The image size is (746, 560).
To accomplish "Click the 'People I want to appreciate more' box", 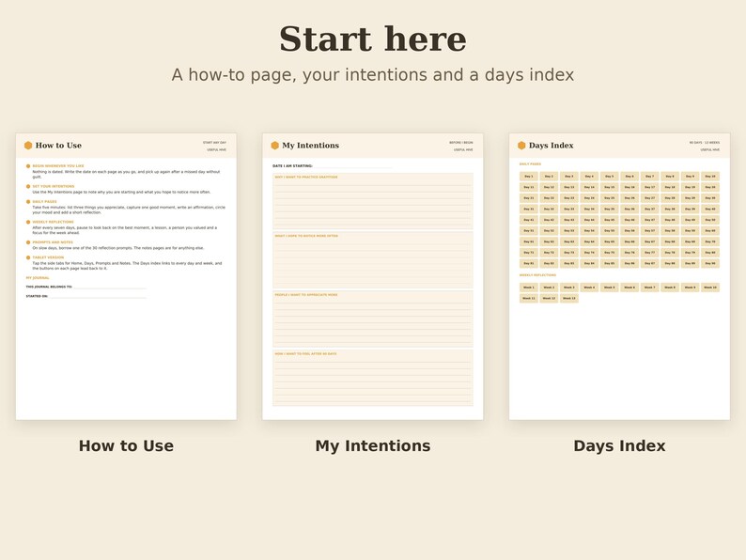I will [x=372, y=319].
